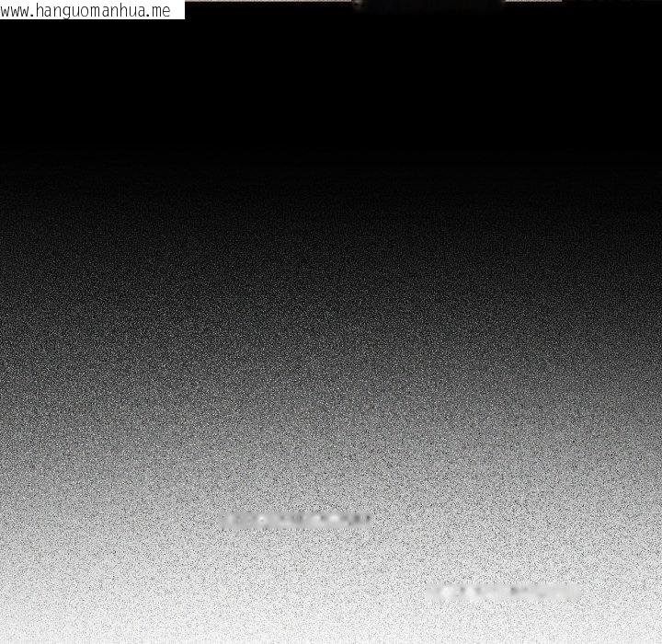662x644 pixels.
Task: Click the www.hanguomanhua.me watermark link
Action: (x=87, y=10)
